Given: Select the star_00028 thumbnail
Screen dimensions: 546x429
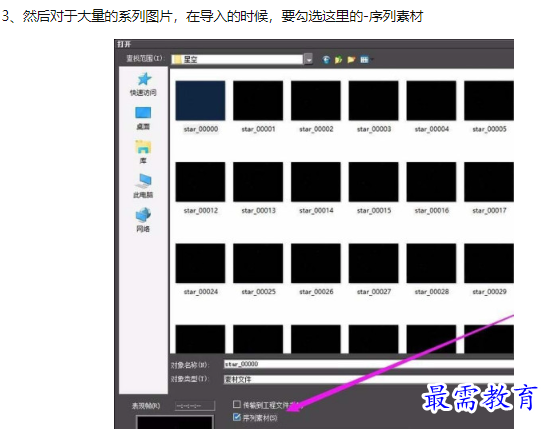Looking at the screenshot, I should [431, 263].
